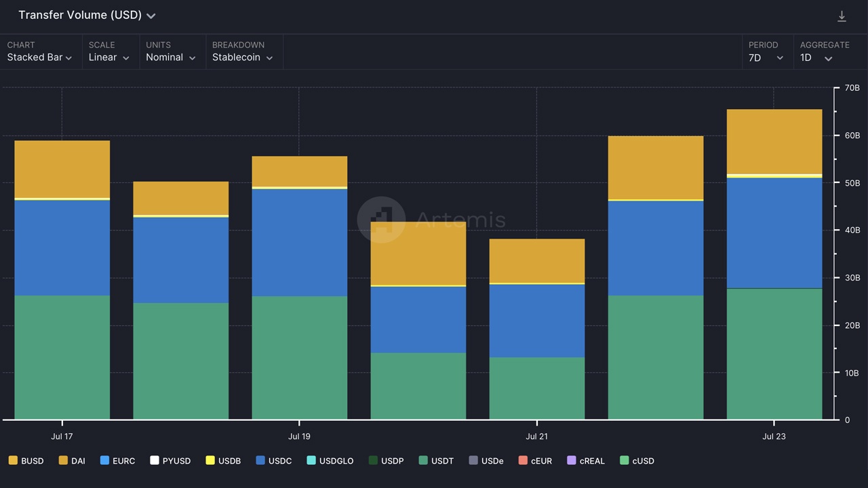Toggle BUSD series in the legend

[26, 461]
